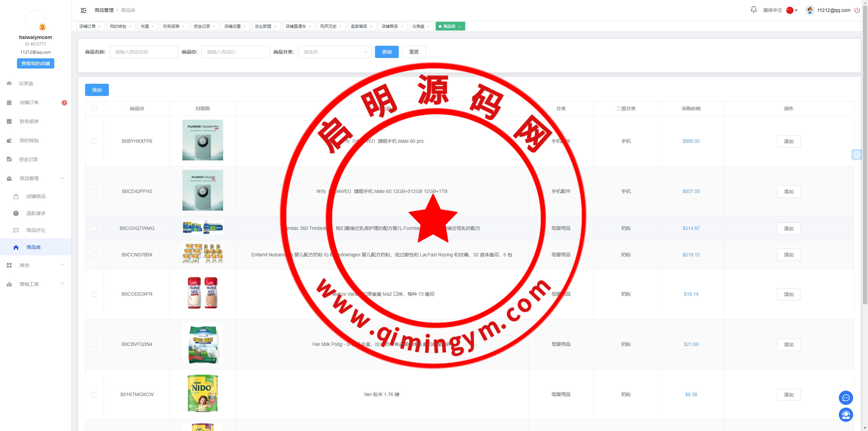Switch to the 店铺订单 tab
The image size is (868, 431).
click(87, 26)
